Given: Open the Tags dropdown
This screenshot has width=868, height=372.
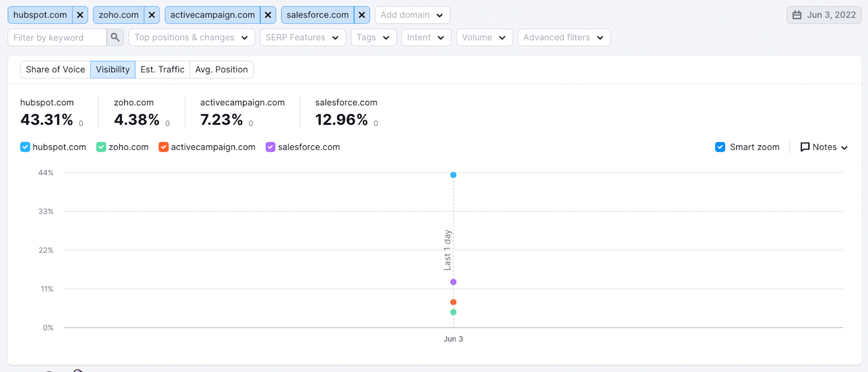Looking at the screenshot, I should click(x=374, y=37).
